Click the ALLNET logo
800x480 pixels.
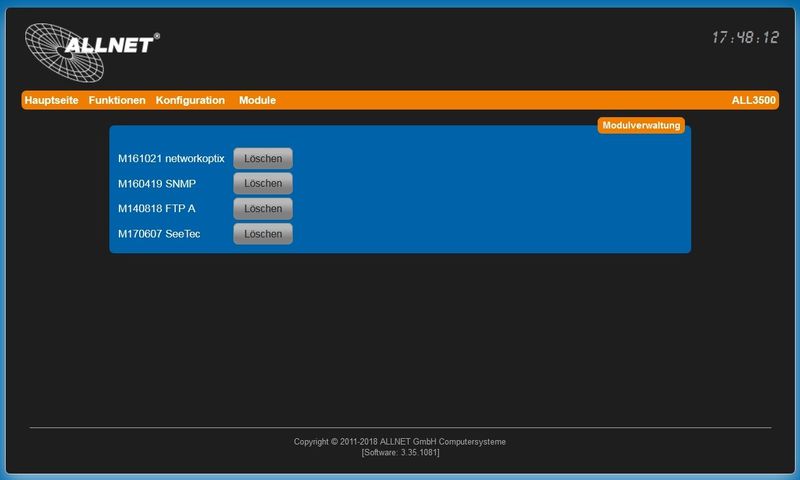point(92,52)
